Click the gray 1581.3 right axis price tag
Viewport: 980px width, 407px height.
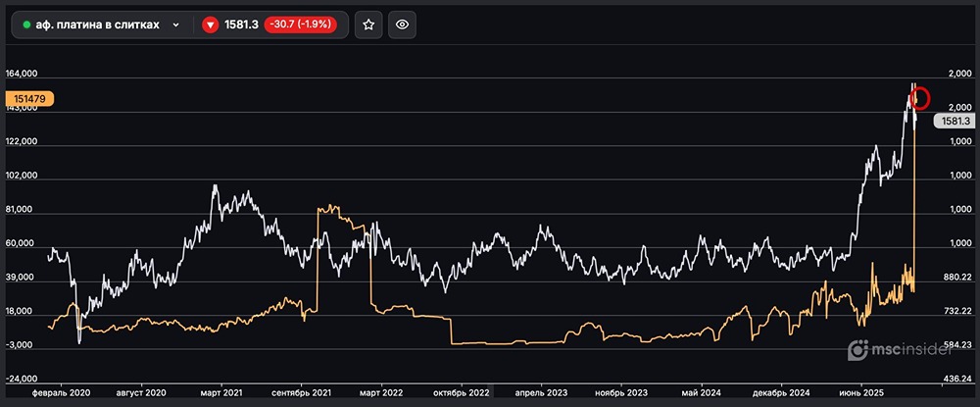point(951,122)
